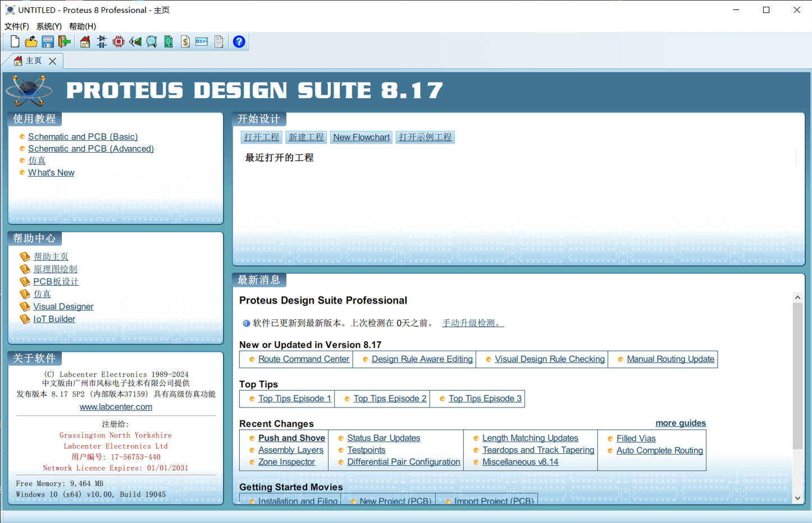
Task: Visit the www.labcenter.com link
Action: 116,407
